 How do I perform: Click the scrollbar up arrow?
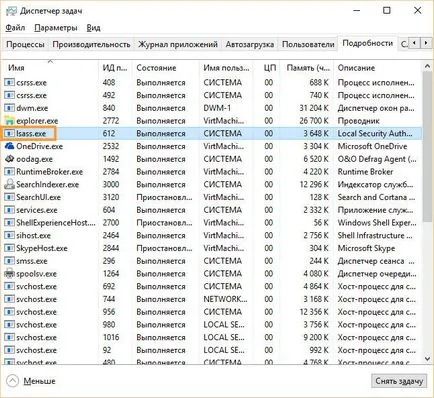coord(427,66)
